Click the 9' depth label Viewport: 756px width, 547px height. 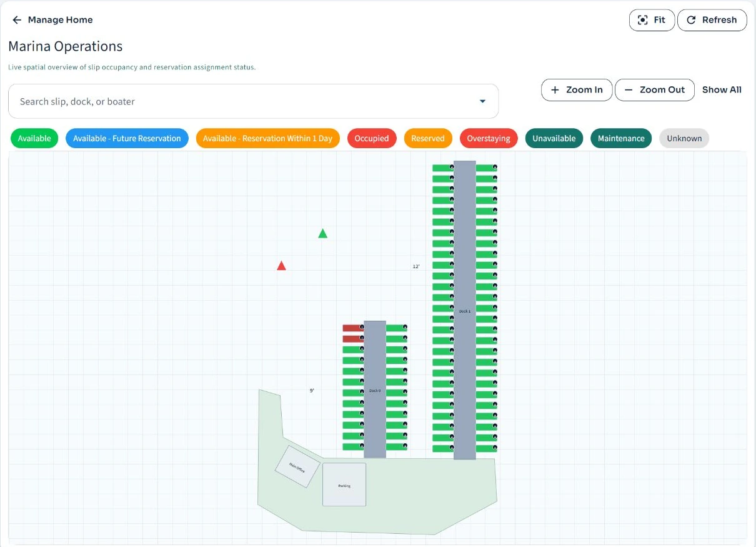[312, 391]
